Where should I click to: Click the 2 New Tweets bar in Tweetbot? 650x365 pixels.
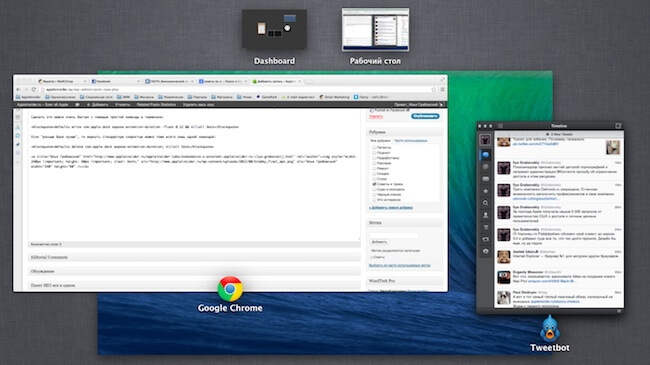[x=559, y=134]
